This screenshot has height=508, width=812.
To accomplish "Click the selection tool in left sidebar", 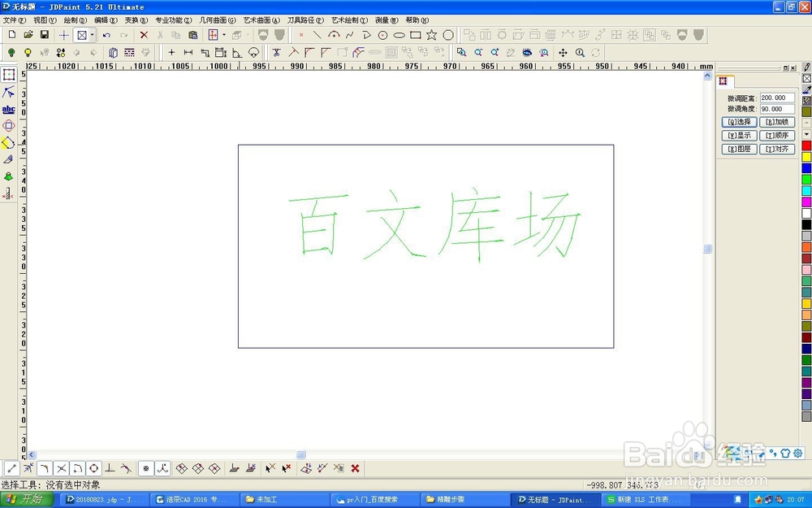I will click(x=8, y=75).
